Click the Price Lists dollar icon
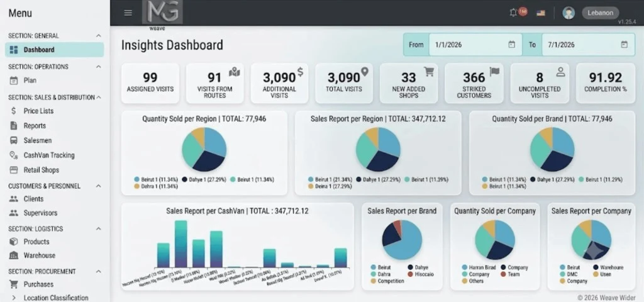Image resolution: width=644 pixels, height=302 pixels. click(x=14, y=111)
